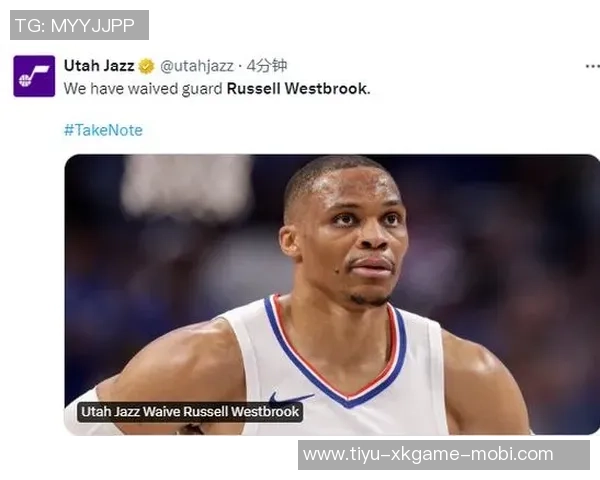Click the player's ear in the photo
Screen dimensions: 600x480
tap(289, 243)
